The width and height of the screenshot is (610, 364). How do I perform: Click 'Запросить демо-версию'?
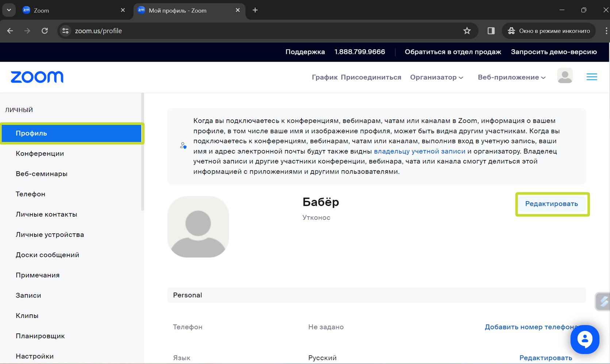554,52
